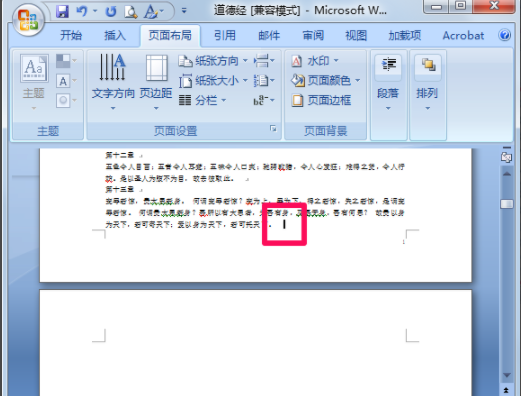Open 页边距 margins menu
This screenshot has width=521, height=396.
[x=156, y=82]
